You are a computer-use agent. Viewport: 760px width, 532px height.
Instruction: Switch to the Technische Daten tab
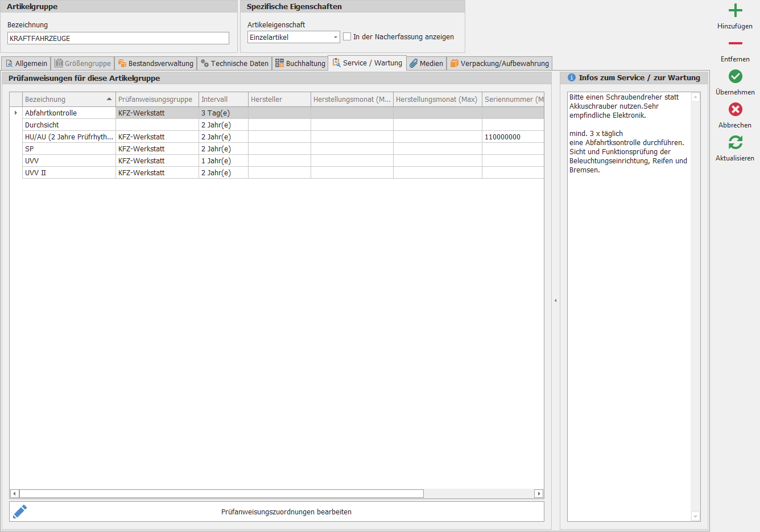point(234,63)
